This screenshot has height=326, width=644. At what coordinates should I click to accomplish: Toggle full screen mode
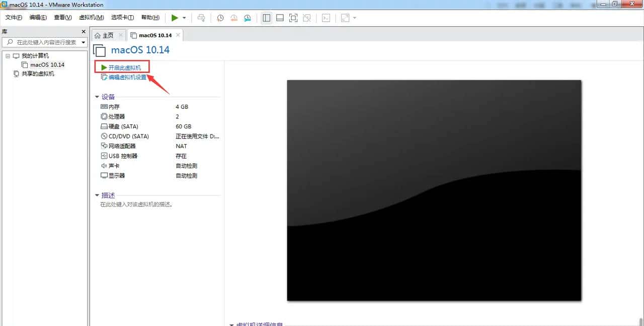coord(293,18)
